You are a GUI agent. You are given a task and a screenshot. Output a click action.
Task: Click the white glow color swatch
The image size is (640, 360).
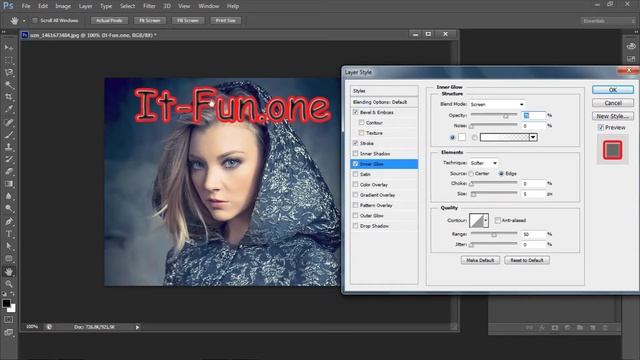(x=462, y=138)
